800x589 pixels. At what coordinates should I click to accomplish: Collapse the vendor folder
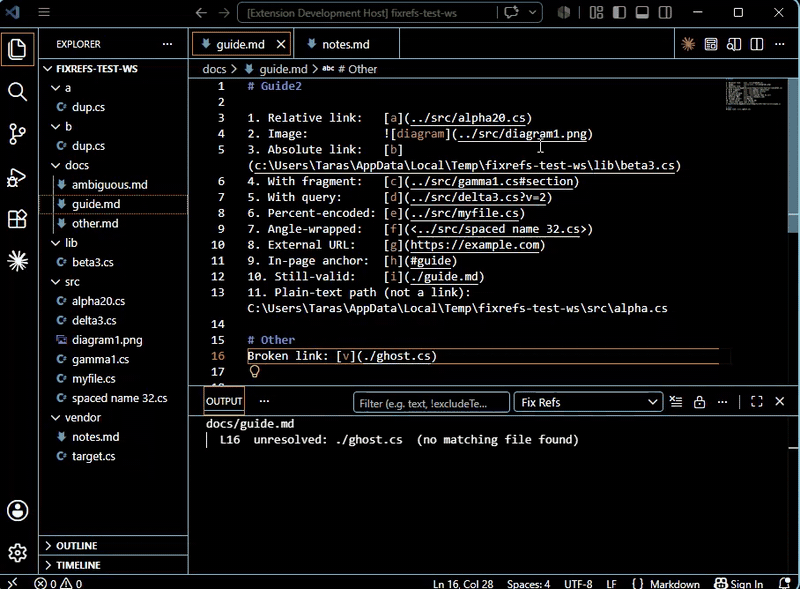[x=113, y=418]
